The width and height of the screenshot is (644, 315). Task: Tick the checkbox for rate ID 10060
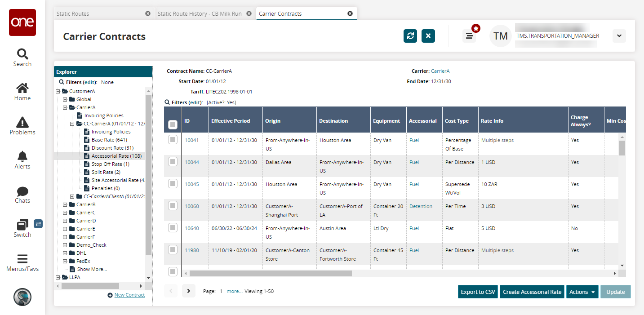point(173,206)
